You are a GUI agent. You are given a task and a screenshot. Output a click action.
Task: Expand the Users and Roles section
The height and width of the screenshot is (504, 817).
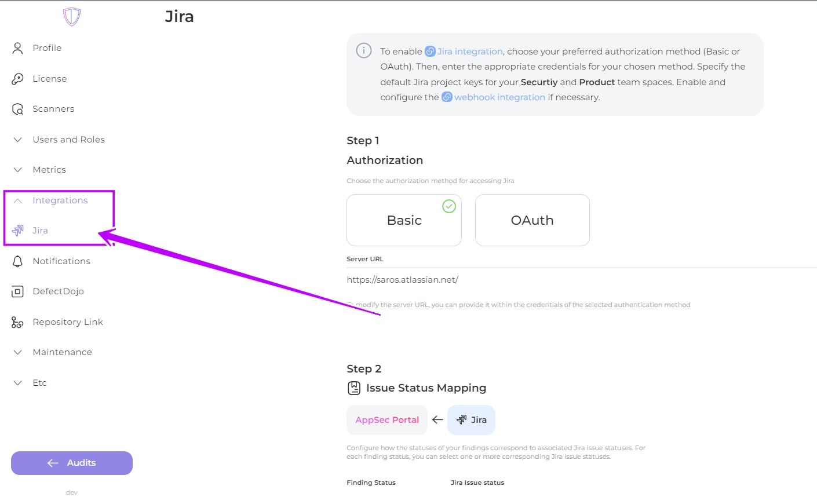click(68, 140)
